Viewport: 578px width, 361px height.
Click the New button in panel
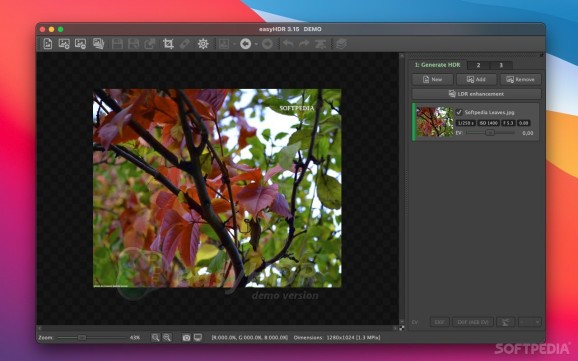(432, 79)
